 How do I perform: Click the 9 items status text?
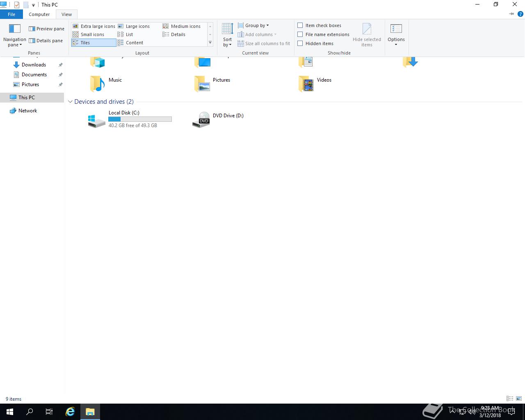14,399
